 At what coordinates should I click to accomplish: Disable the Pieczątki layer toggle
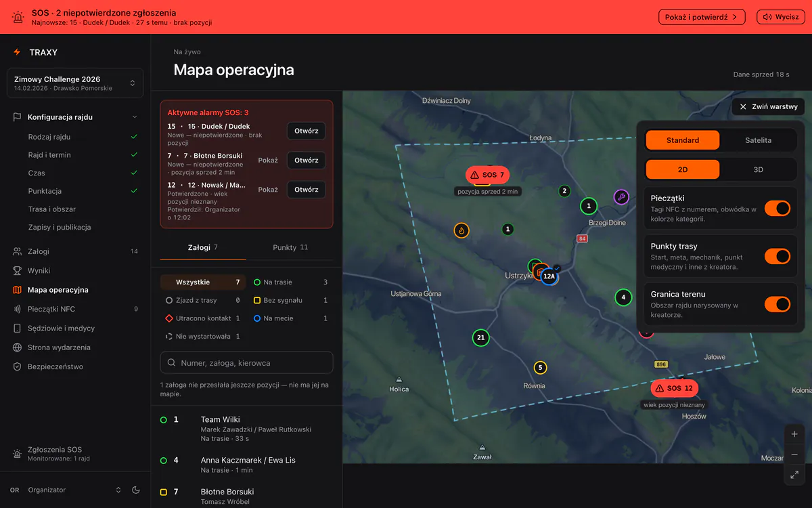777,208
